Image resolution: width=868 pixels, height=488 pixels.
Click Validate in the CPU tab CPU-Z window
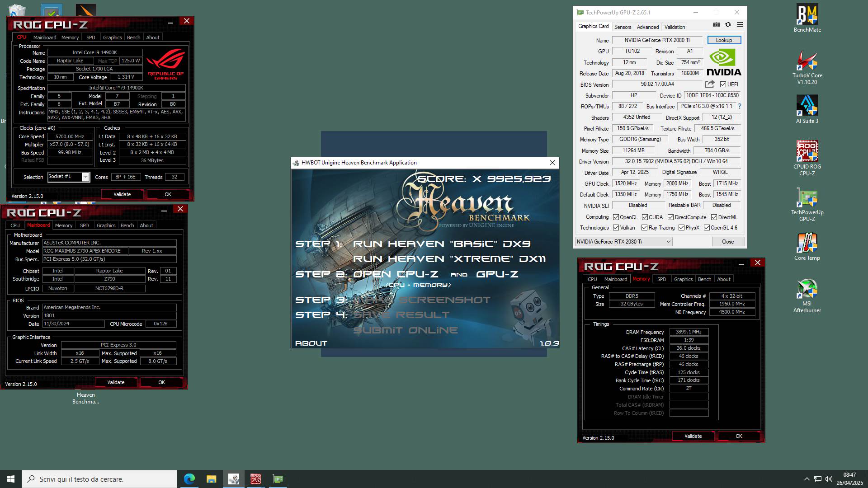122,194
